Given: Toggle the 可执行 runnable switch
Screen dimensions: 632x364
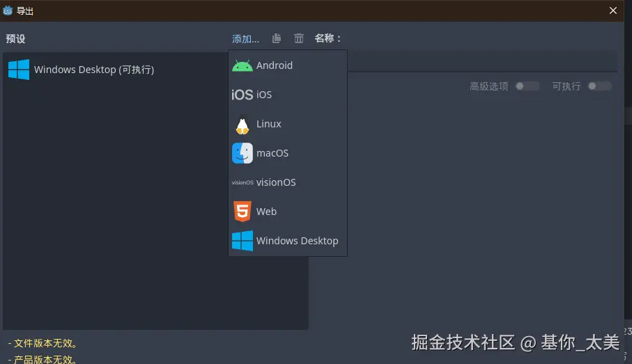Looking at the screenshot, I should tap(600, 86).
